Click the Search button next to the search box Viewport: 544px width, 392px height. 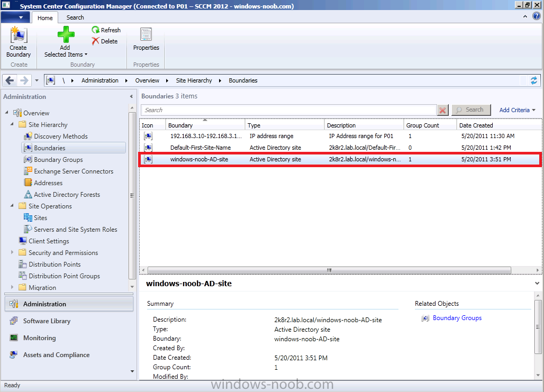pyautogui.click(x=471, y=110)
